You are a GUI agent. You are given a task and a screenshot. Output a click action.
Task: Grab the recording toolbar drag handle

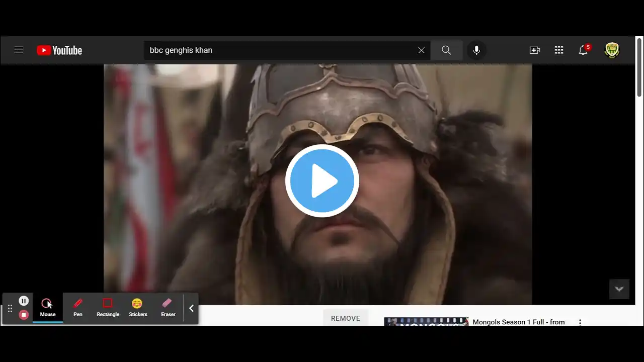click(10, 308)
